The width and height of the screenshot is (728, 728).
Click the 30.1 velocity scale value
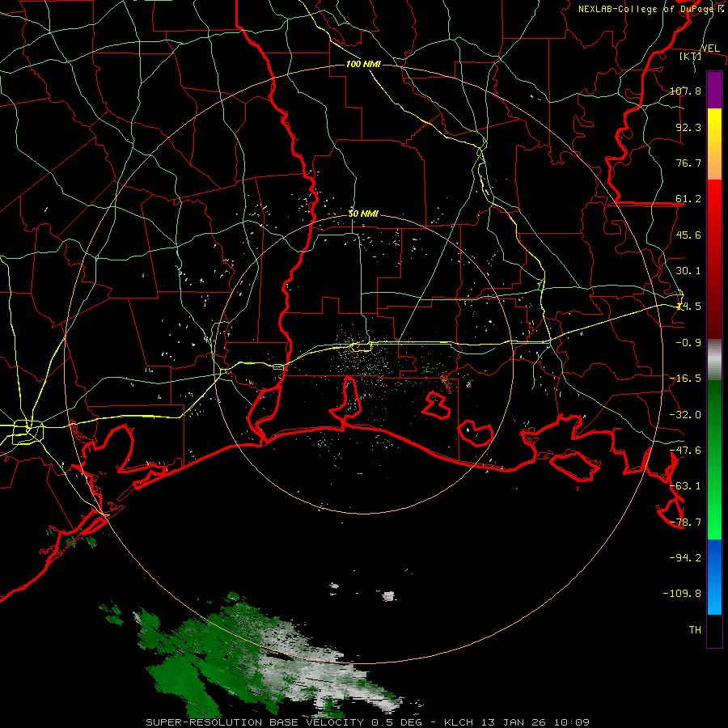point(688,271)
